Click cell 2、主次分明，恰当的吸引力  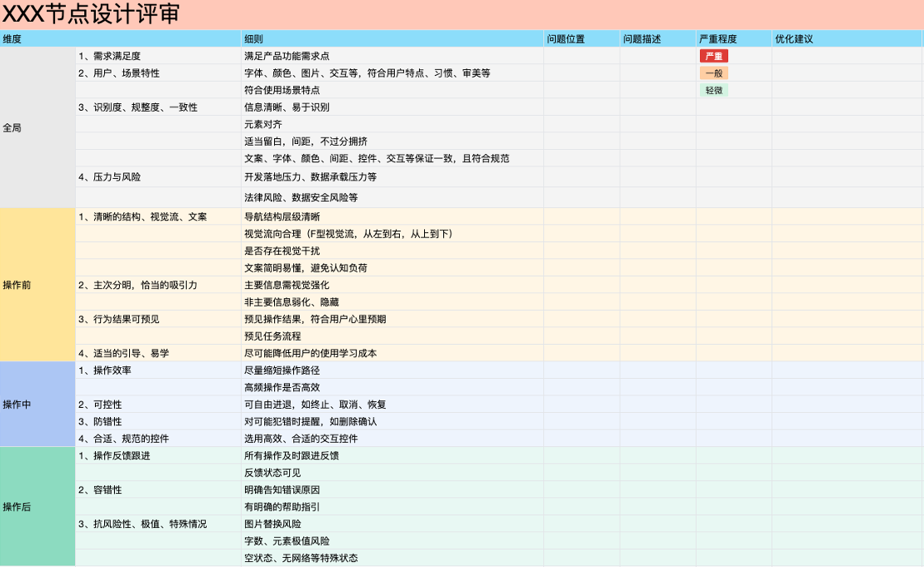(x=158, y=285)
